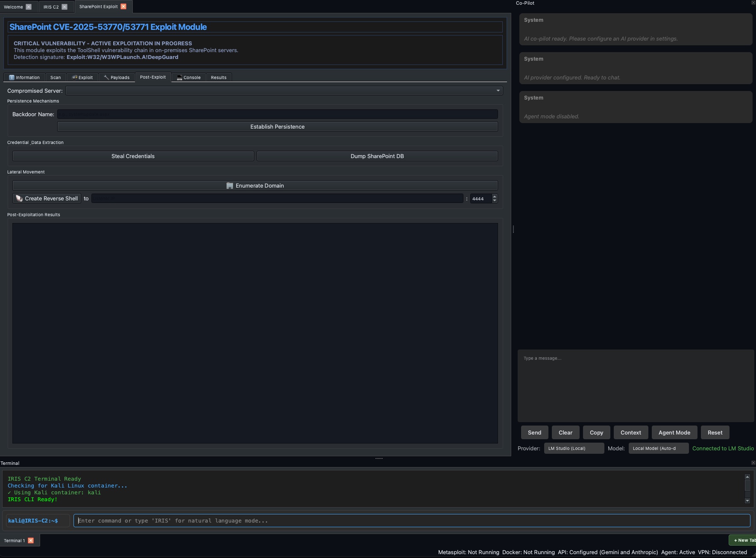Click the Metasploit: Not Running status
The image size is (756, 558).
[x=469, y=552]
